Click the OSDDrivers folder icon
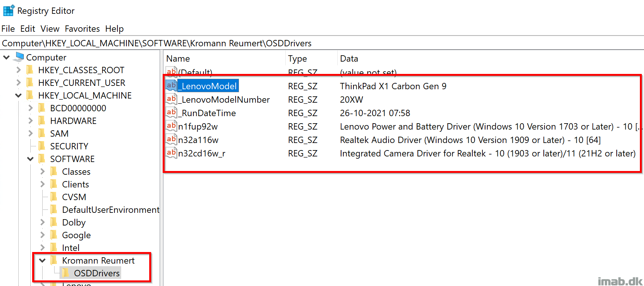 click(66, 273)
